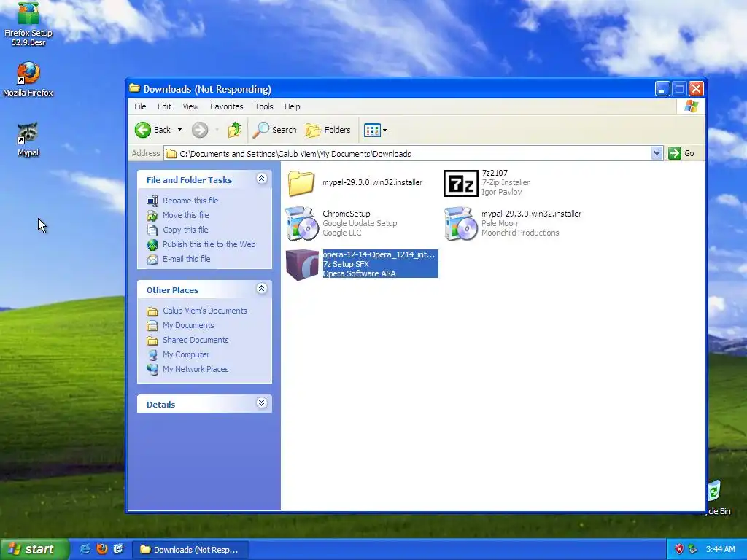747x560 pixels.
Task: Open the Help menu
Action: pyautogui.click(x=293, y=106)
